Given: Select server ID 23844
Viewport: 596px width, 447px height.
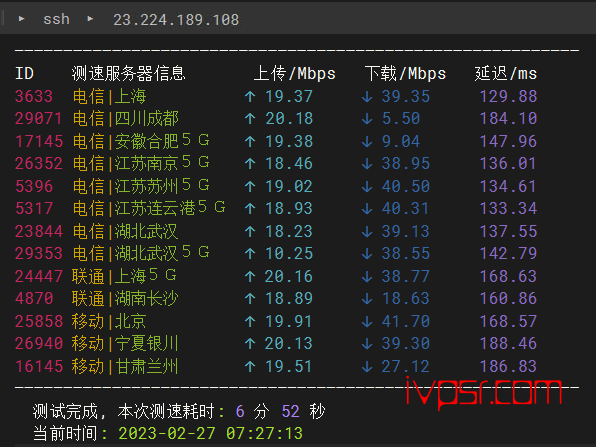Looking at the screenshot, I should pyautogui.click(x=38, y=231).
